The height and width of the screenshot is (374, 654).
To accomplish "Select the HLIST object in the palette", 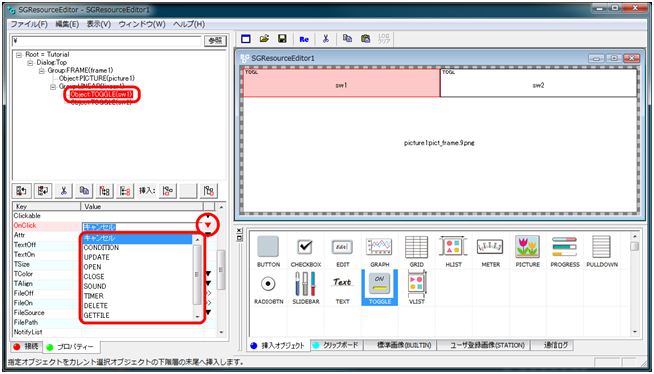I will (x=453, y=251).
